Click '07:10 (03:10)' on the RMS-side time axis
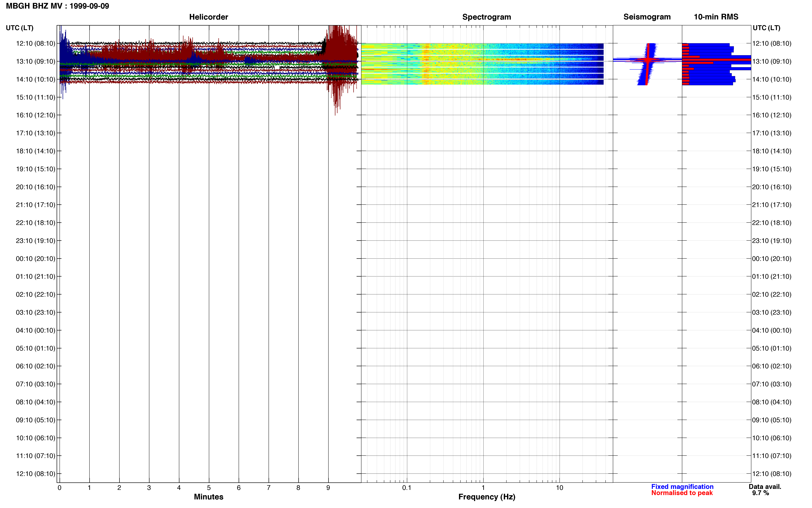Viewport: 812px width, 508px height. coord(772,384)
